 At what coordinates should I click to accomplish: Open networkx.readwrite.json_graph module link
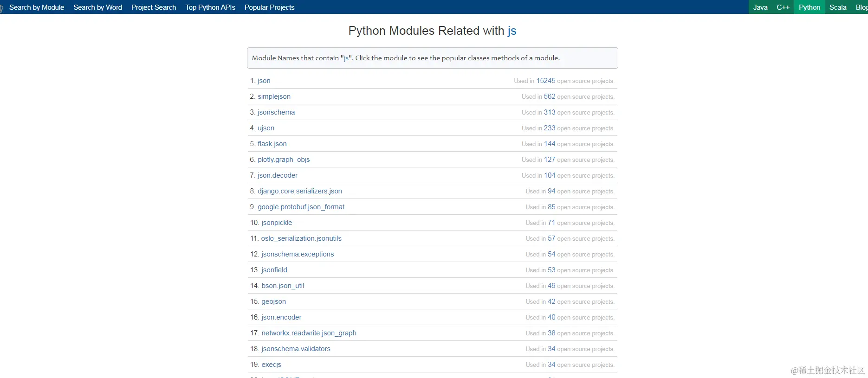coord(309,333)
